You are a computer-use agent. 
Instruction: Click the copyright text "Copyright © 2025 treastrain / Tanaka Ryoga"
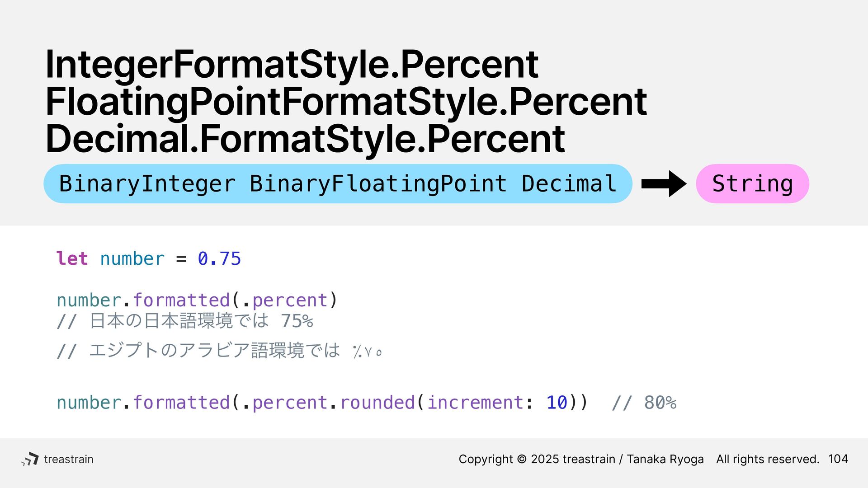click(x=581, y=459)
